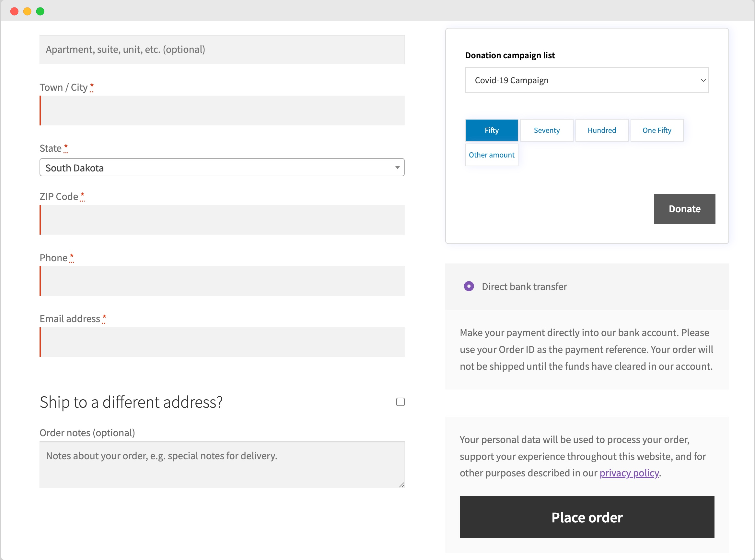
Task: Select the Direct bank transfer payment option
Action: (469, 286)
